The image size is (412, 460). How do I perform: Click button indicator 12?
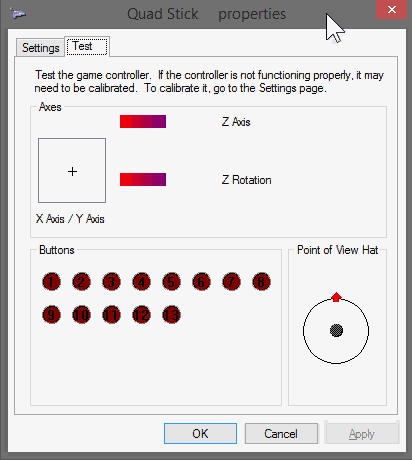141,315
